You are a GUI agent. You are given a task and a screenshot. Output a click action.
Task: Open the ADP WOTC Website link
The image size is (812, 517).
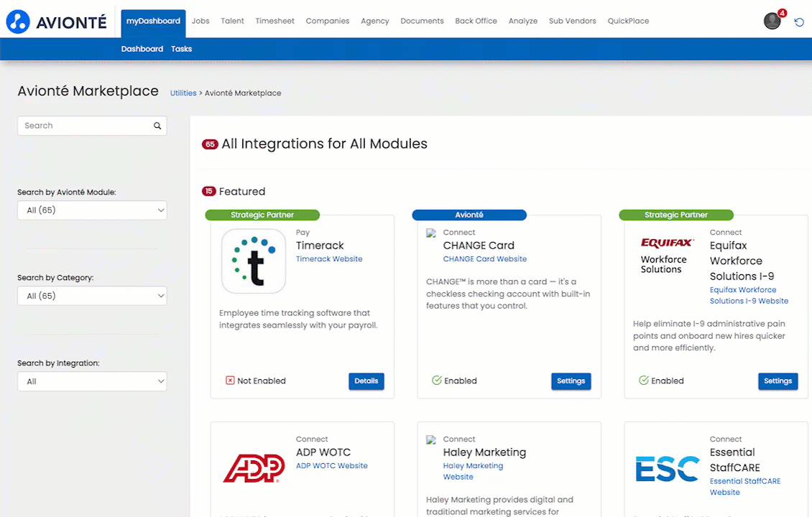pyautogui.click(x=332, y=466)
